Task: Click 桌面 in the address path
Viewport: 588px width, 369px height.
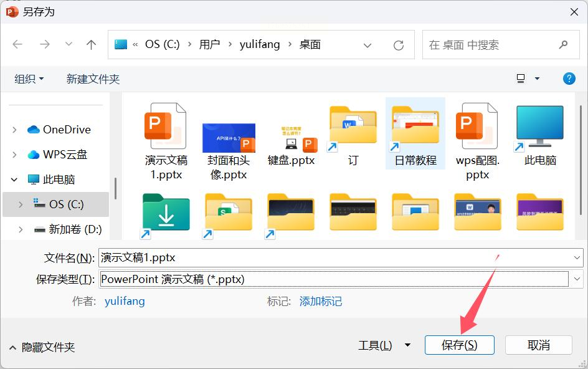Action: click(310, 45)
